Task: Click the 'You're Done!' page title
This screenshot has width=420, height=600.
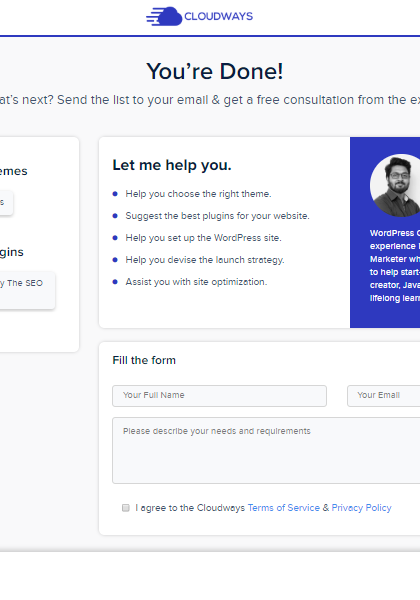Action: pos(215,72)
